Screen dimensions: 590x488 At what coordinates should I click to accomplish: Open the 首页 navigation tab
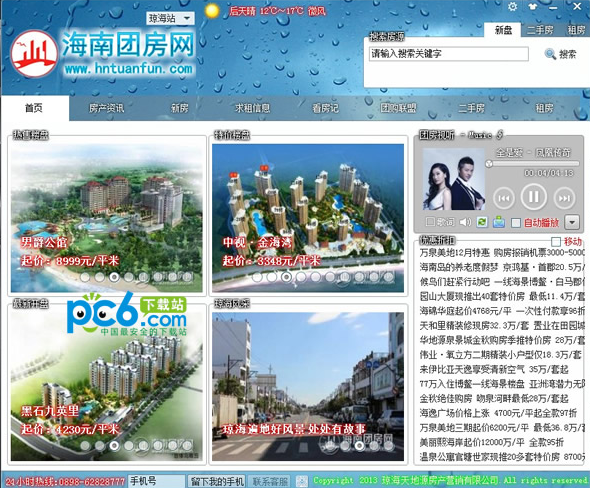point(35,108)
